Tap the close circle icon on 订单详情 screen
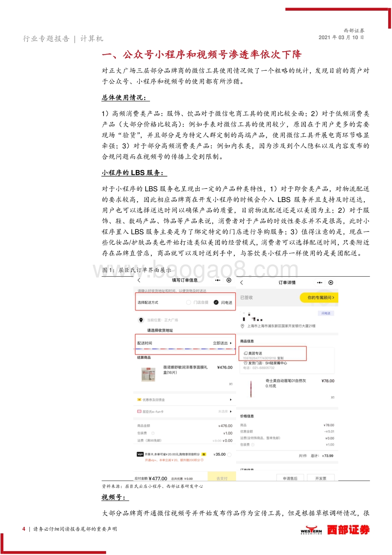Screen dimensions: 392x555 (x=331, y=283)
